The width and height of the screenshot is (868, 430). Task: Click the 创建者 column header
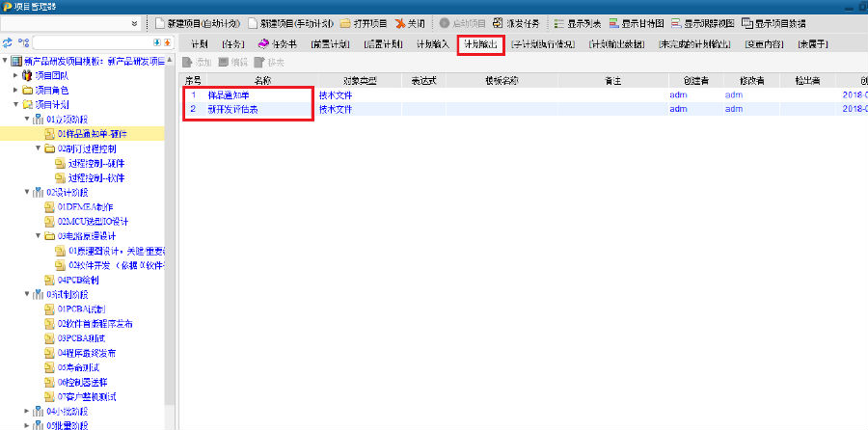tap(695, 81)
